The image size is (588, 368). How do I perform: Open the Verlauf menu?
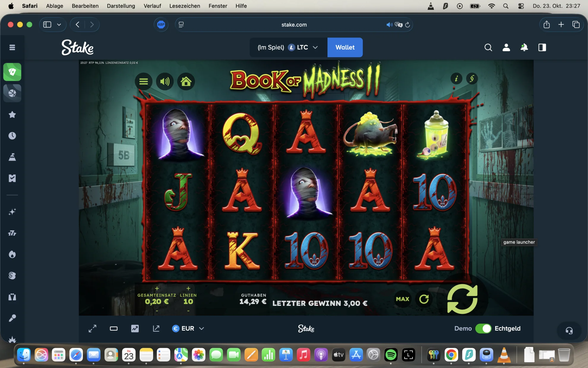(152, 6)
